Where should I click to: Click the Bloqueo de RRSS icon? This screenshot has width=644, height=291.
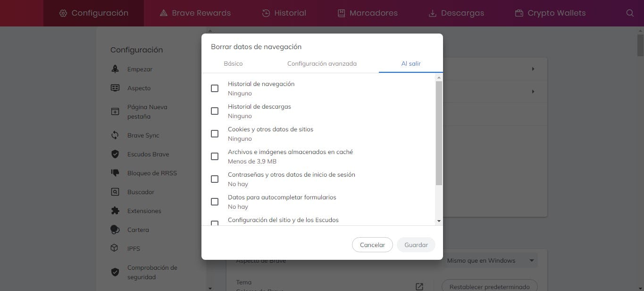[115, 173]
